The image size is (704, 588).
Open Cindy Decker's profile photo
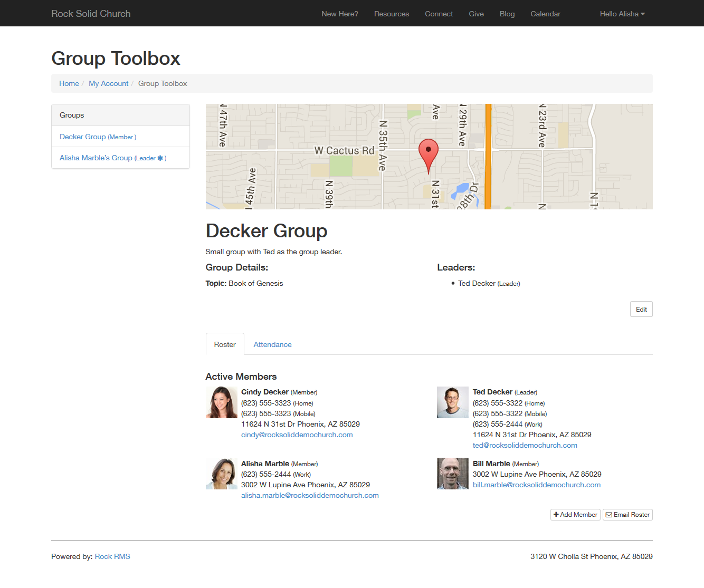[x=221, y=402]
